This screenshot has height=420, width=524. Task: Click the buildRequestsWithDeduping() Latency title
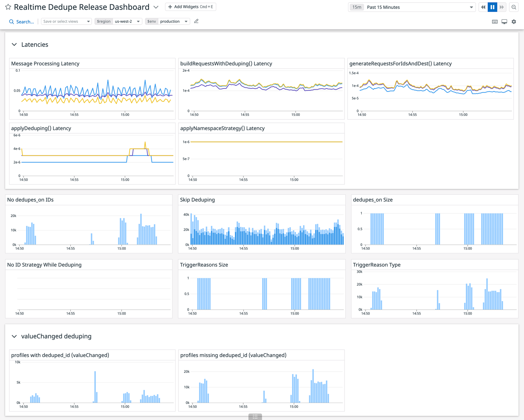point(226,64)
